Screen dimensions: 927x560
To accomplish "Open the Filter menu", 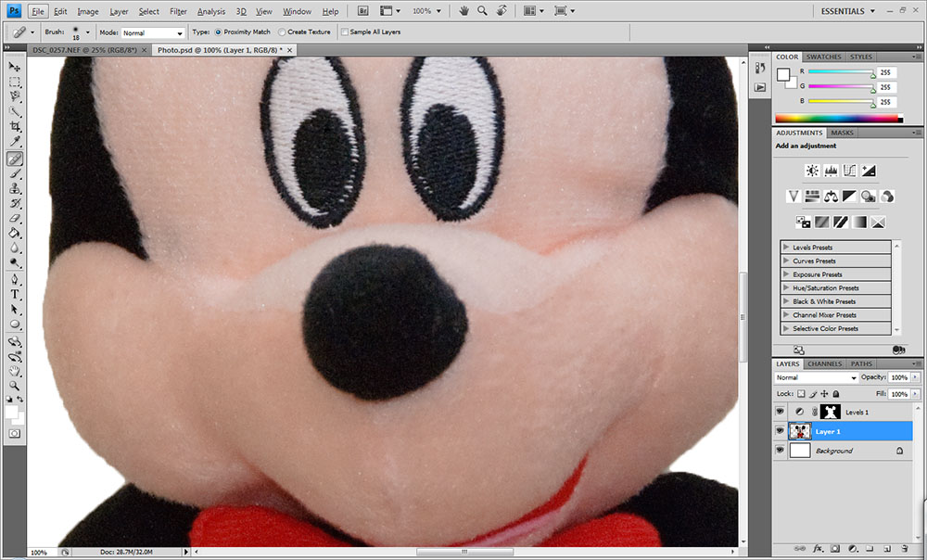I will [178, 11].
